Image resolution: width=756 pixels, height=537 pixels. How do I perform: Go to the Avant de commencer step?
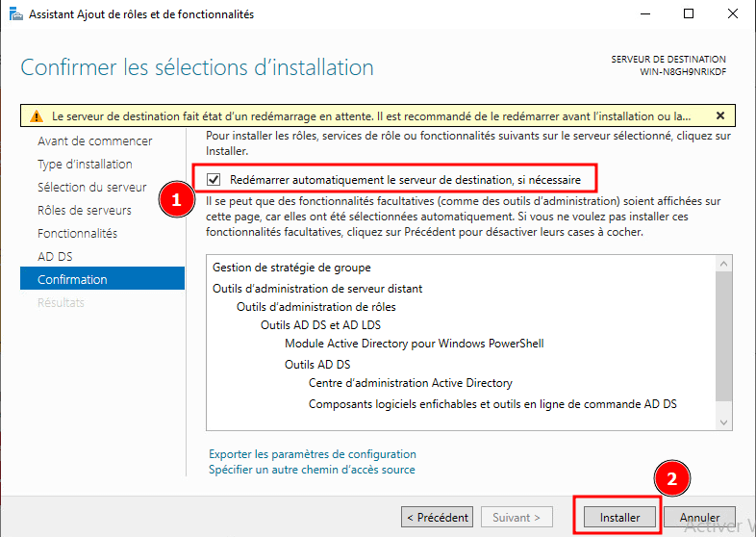tap(94, 141)
